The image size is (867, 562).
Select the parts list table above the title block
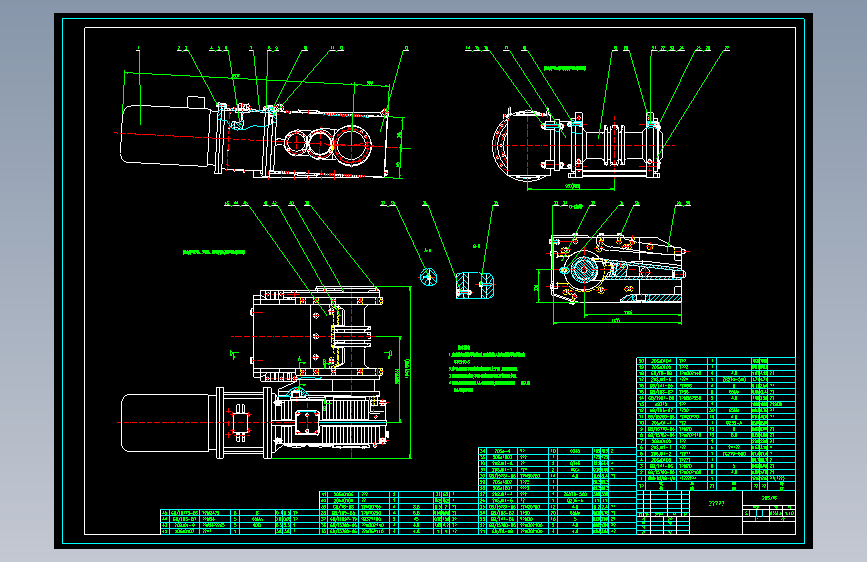716,424
